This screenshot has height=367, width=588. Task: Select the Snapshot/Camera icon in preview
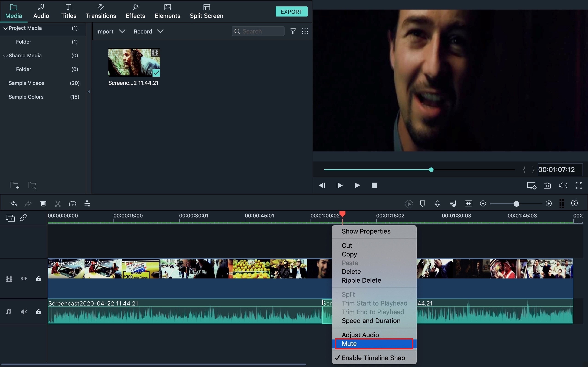547,185
